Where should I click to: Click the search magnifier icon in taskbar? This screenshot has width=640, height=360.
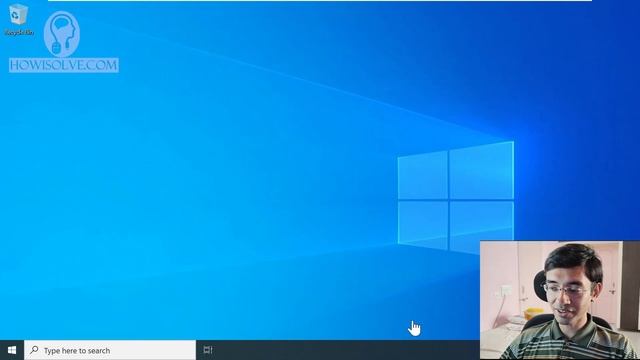click(35, 350)
